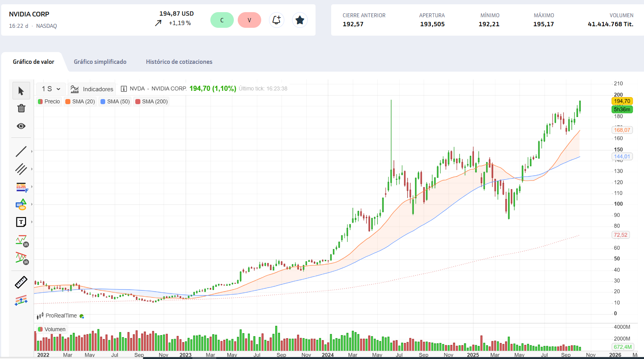Screen dimensions: 644x359
Task: Toggle the SMA (200) indicator legend
Action: click(151, 101)
